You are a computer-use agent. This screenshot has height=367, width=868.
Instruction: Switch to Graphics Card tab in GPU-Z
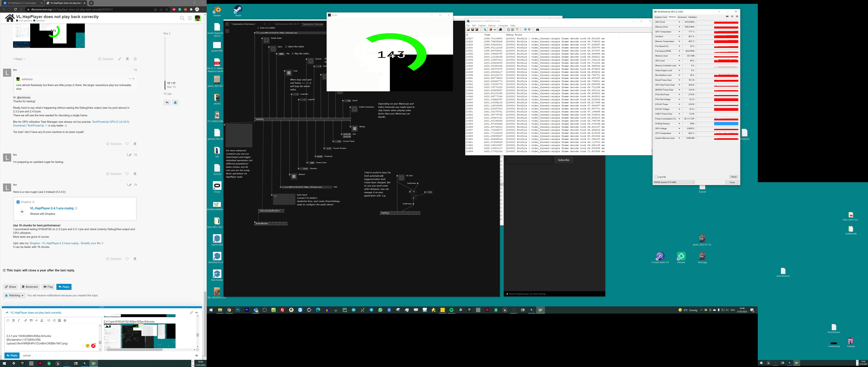[x=660, y=17]
